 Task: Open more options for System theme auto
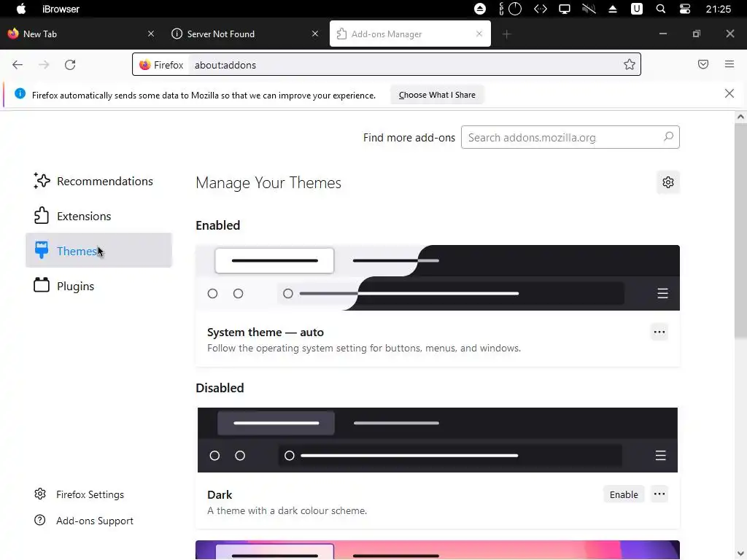[x=659, y=332]
